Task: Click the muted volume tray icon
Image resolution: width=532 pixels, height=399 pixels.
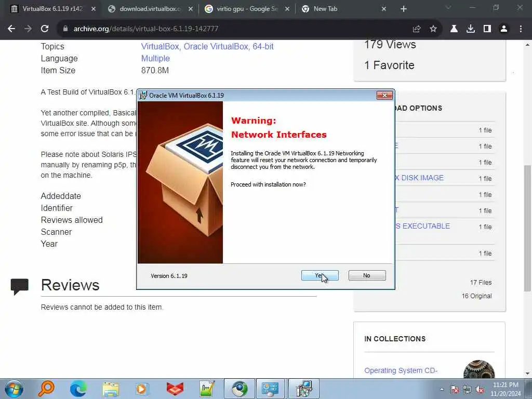Action: pos(480,390)
